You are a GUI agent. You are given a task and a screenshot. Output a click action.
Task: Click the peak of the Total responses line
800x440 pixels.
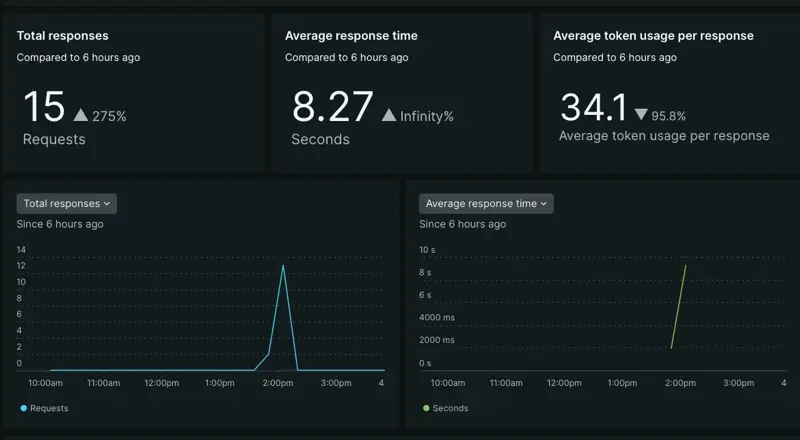coord(283,266)
